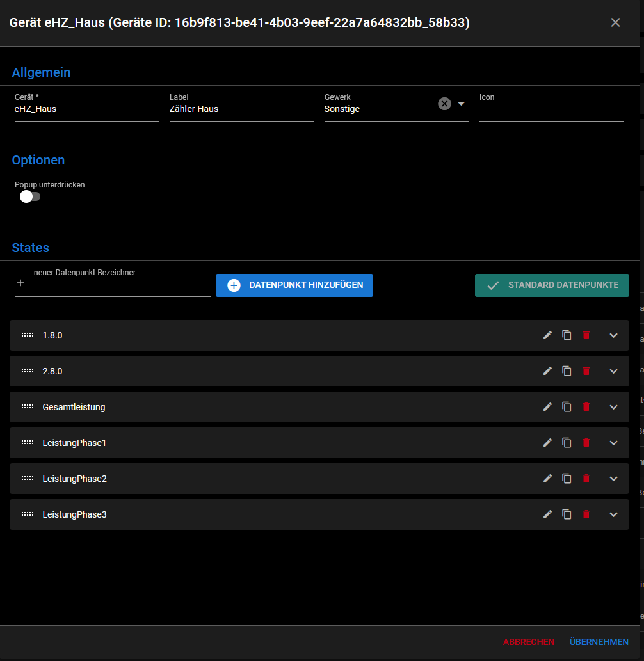
Task: Remove LeistungPhase1 using the trash icon
Action: (x=586, y=443)
